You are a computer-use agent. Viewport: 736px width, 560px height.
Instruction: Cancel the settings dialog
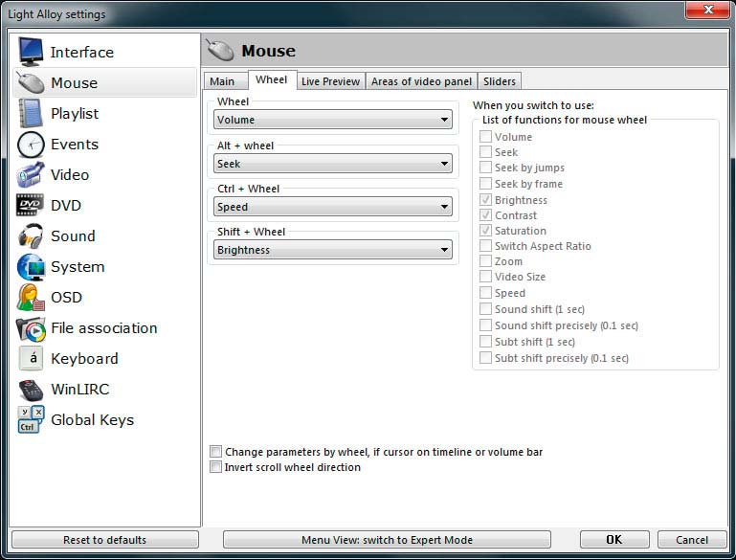[x=692, y=540]
